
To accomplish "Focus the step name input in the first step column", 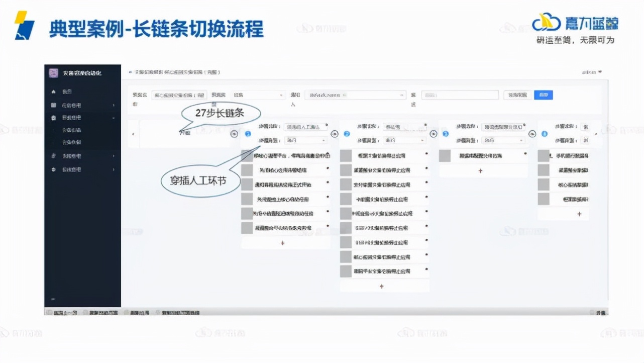I will [x=305, y=127].
